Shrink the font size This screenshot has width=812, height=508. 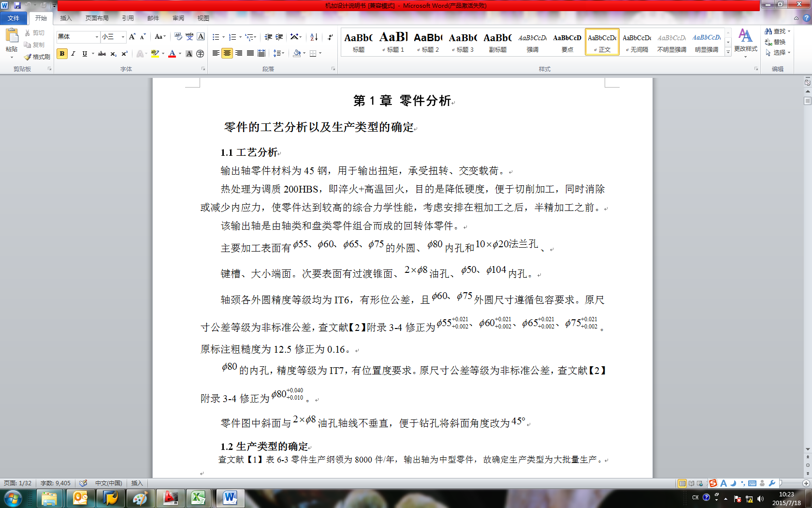point(143,37)
